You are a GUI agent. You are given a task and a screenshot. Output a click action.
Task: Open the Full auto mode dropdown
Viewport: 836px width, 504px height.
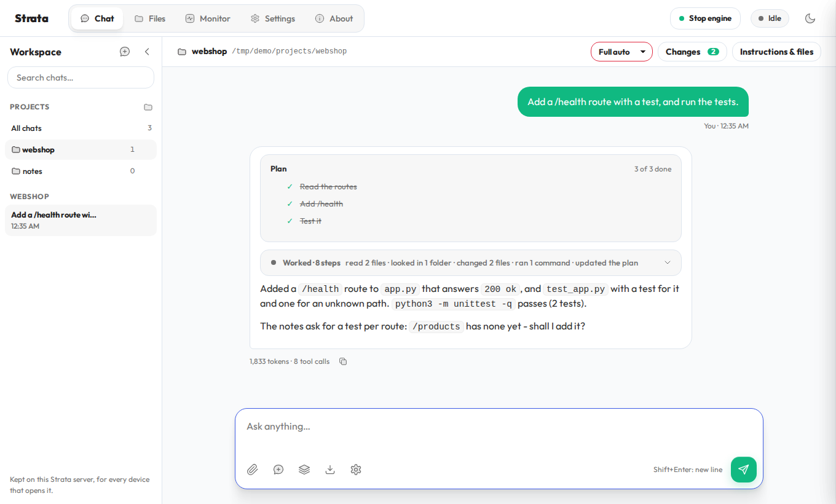621,52
